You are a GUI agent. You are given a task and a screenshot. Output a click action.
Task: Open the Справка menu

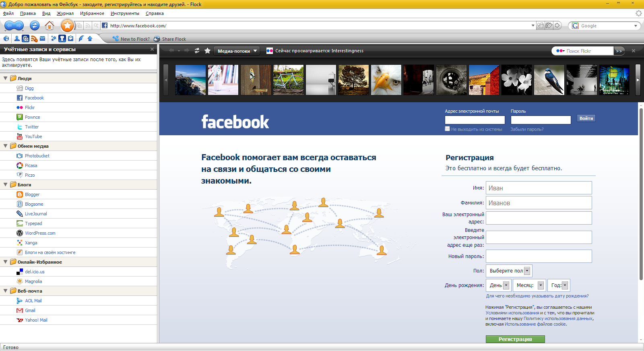pyautogui.click(x=155, y=13)
